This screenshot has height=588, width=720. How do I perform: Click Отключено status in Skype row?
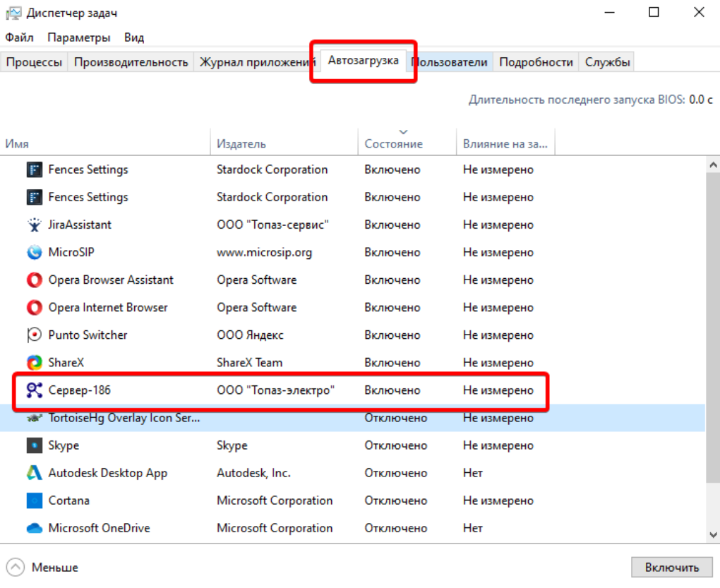pyautogui.click(x=396, y=445)
